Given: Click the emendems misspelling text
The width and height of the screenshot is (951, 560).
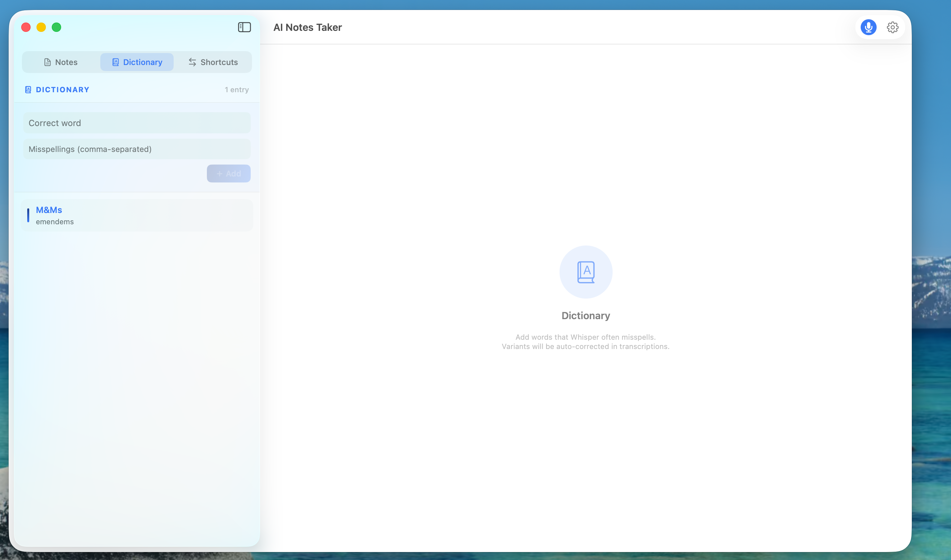Looking at the screenshot, I should point(55,222).
